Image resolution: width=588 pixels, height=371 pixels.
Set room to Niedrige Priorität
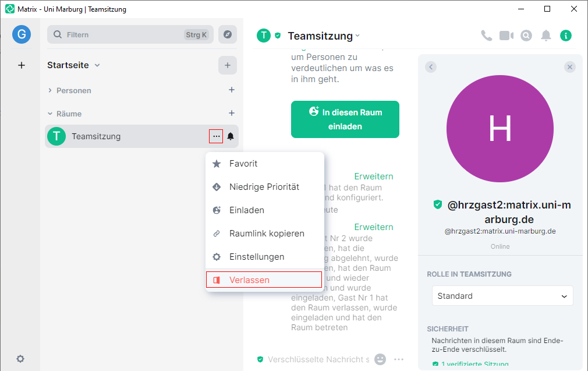pos(265,187)
